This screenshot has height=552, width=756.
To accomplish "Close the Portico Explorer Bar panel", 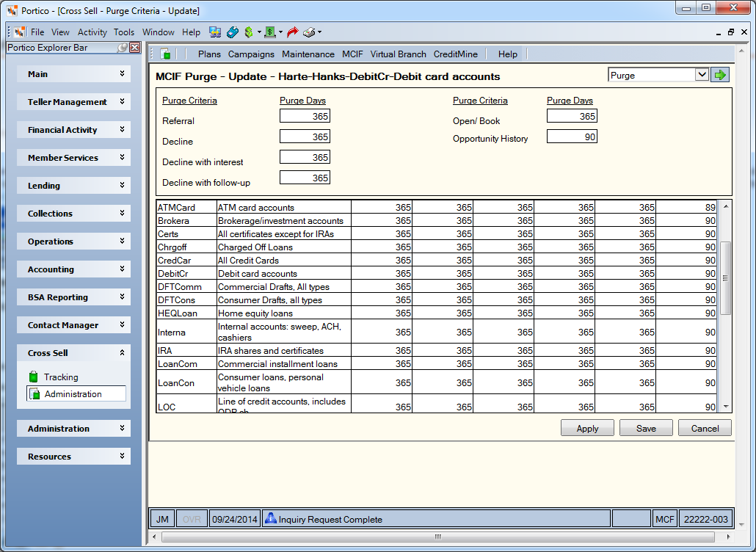I will (x=135, y=47).
